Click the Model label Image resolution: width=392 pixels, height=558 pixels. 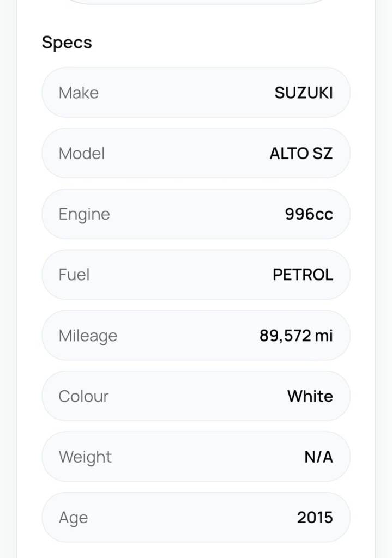(81, 153)
